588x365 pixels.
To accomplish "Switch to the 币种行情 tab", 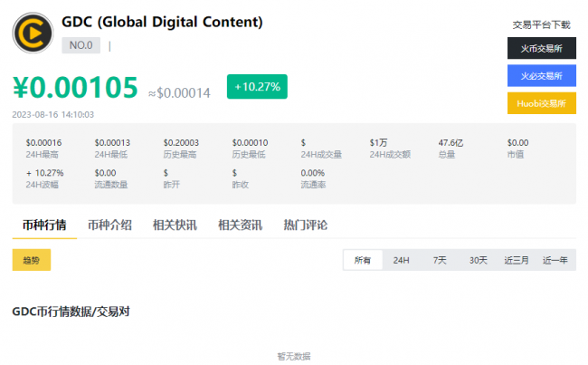I will pos(44,226).
